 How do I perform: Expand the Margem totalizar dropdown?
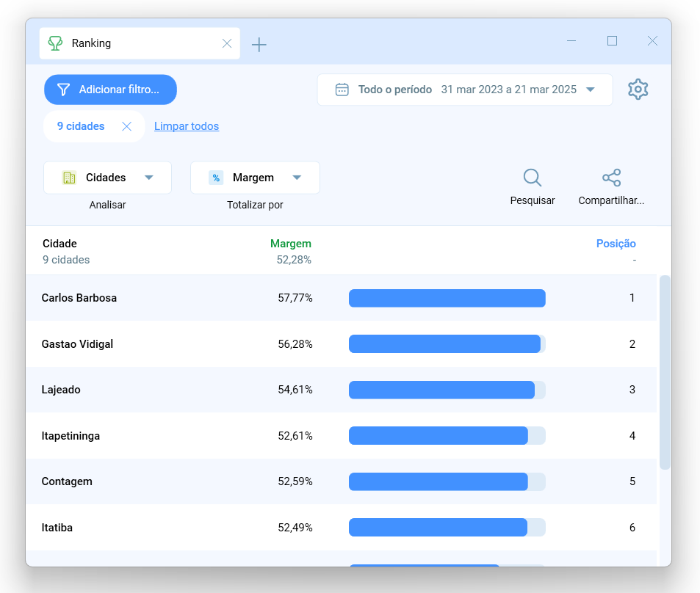(255, 178)
